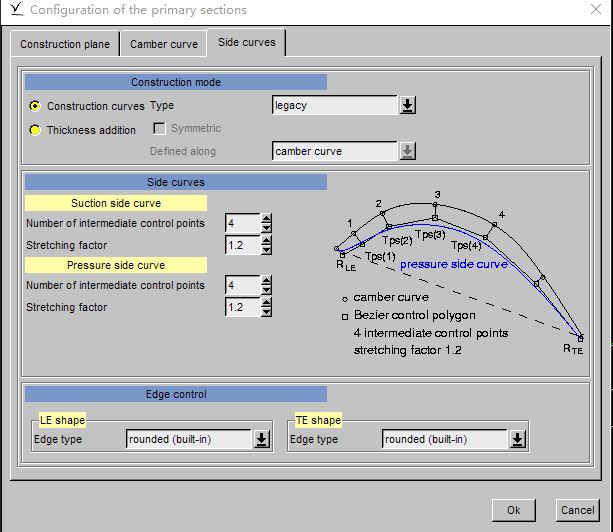Increase suction side stretching factor
The height and width of the screenshot is (532, 613).
pyautogui.click(x=266, y=240)
